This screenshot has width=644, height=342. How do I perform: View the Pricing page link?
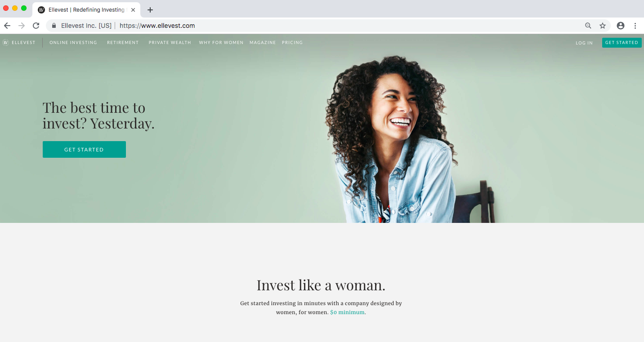click(x=292, y=43)
